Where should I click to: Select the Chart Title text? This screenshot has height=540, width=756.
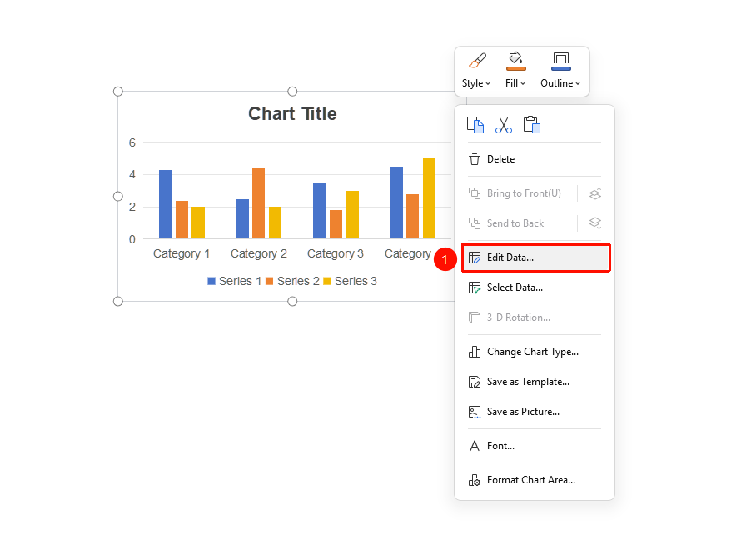click(292, 114)
